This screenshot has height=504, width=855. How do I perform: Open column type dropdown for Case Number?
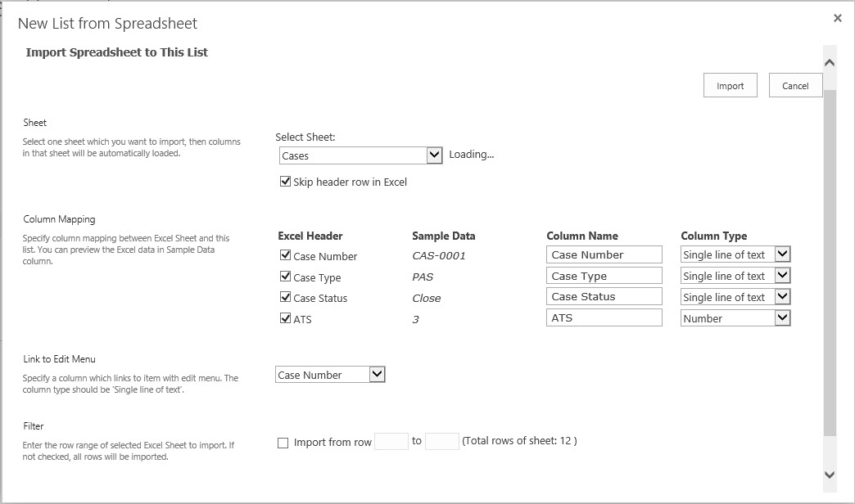[735, 255]
